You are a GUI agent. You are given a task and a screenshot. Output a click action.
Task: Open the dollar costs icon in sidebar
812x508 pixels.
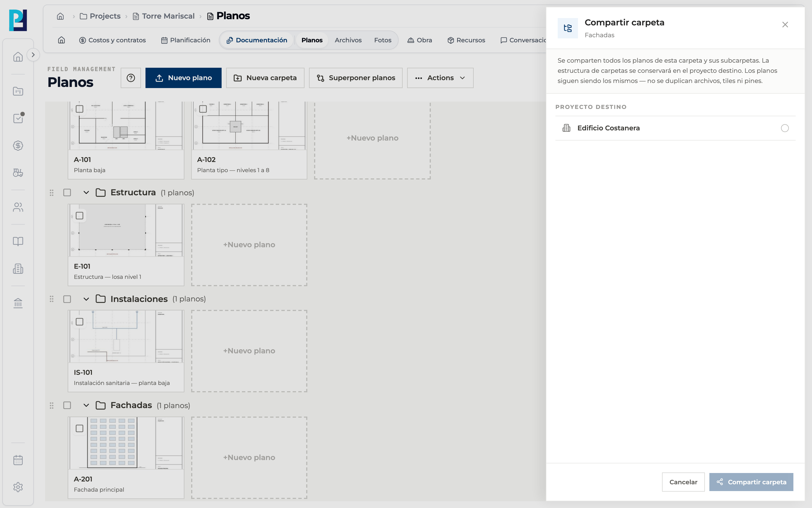coord(18,145)
